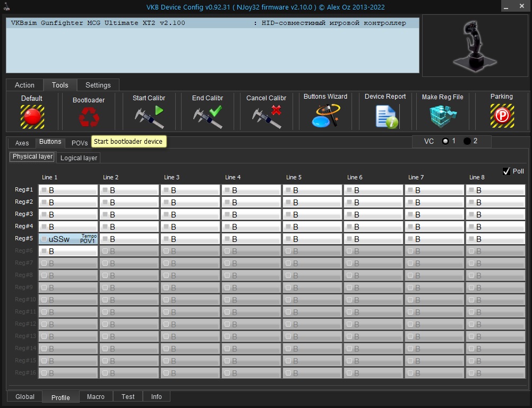Viewport: 532px width, 408px height.
Task: Click Reg#6 Line 1 button cell
Action: [68, 251]
